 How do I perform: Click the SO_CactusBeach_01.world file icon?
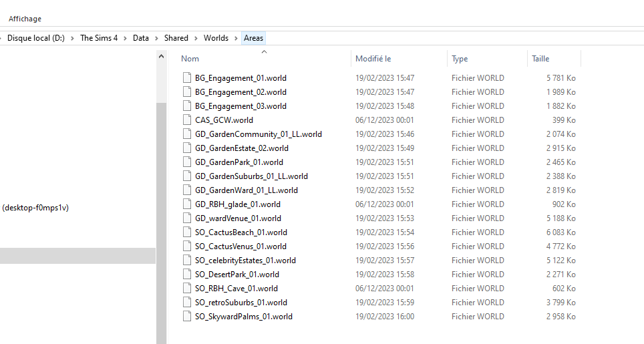click(x=187, y=232)
